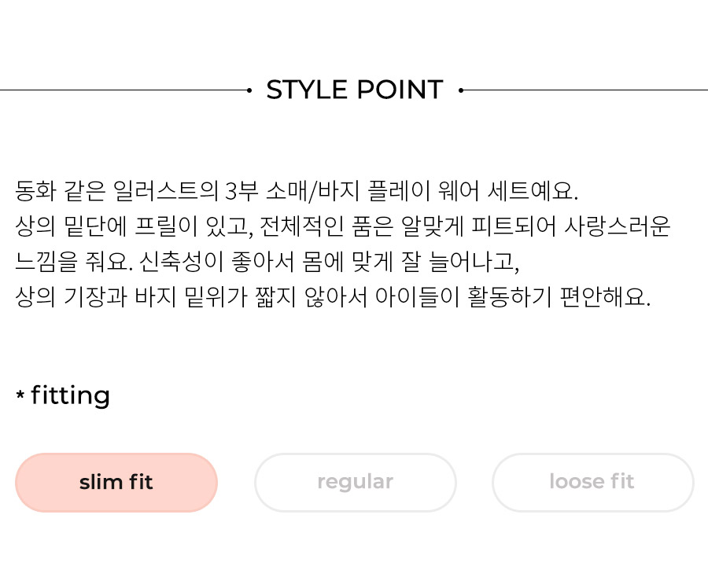Image resolution: width=708 pixels, height=588 pixels.
Task: Click the description line starting with 동화 같은
Action: 297,191
